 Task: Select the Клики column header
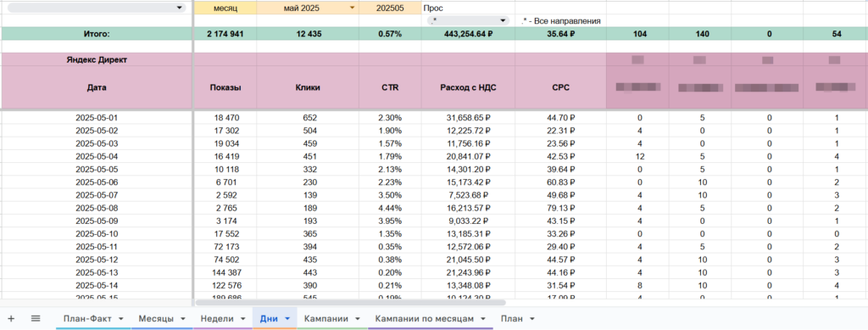[x=308, y=87]
